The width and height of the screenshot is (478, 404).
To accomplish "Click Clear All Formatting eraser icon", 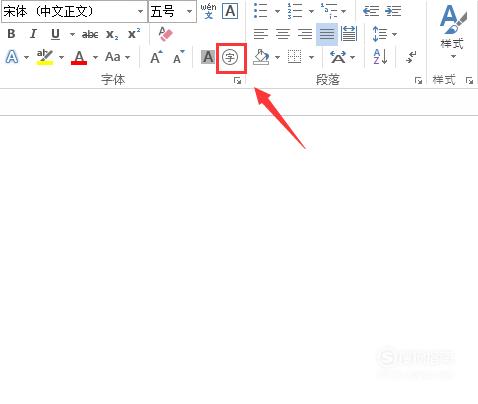I will [166, 34].
